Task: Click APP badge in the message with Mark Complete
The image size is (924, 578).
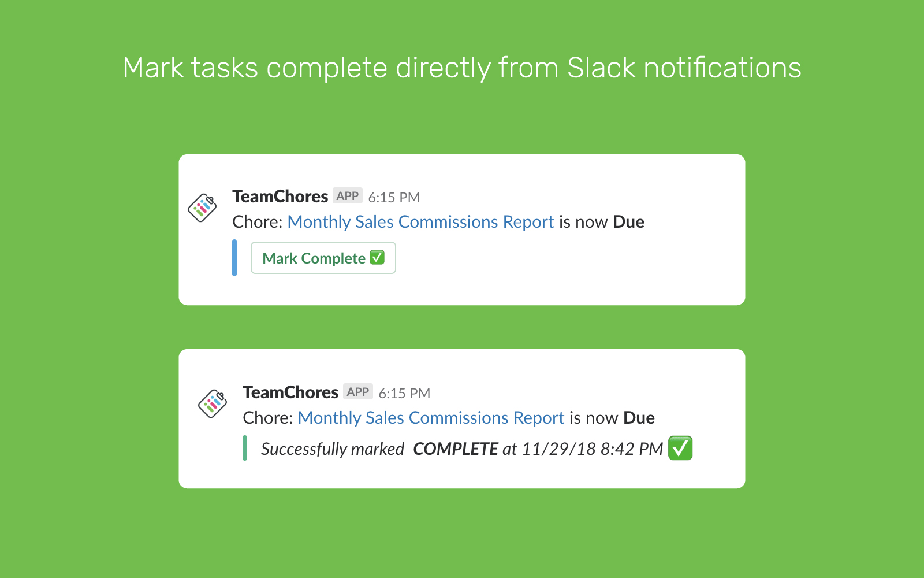Action: [348, 196]
